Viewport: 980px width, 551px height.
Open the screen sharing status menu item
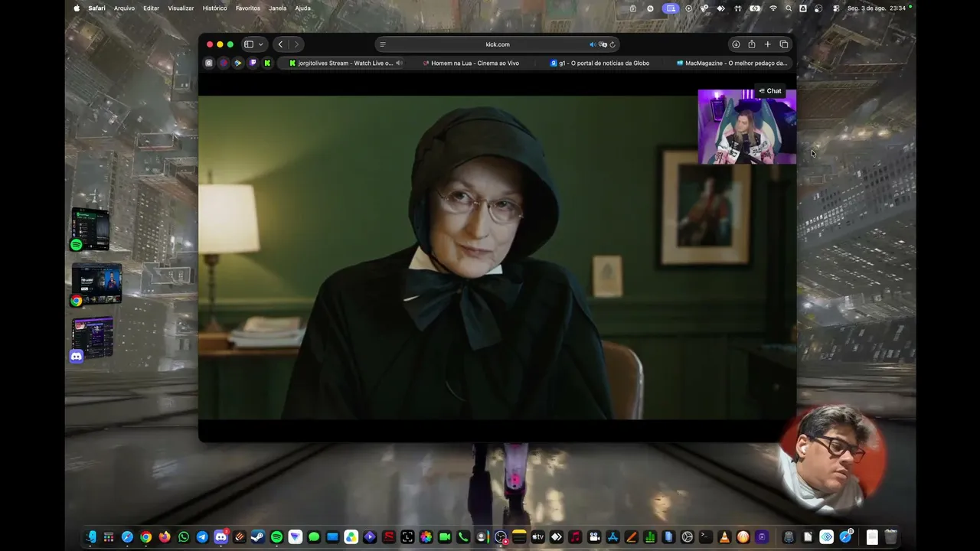(x=671, y=8)
